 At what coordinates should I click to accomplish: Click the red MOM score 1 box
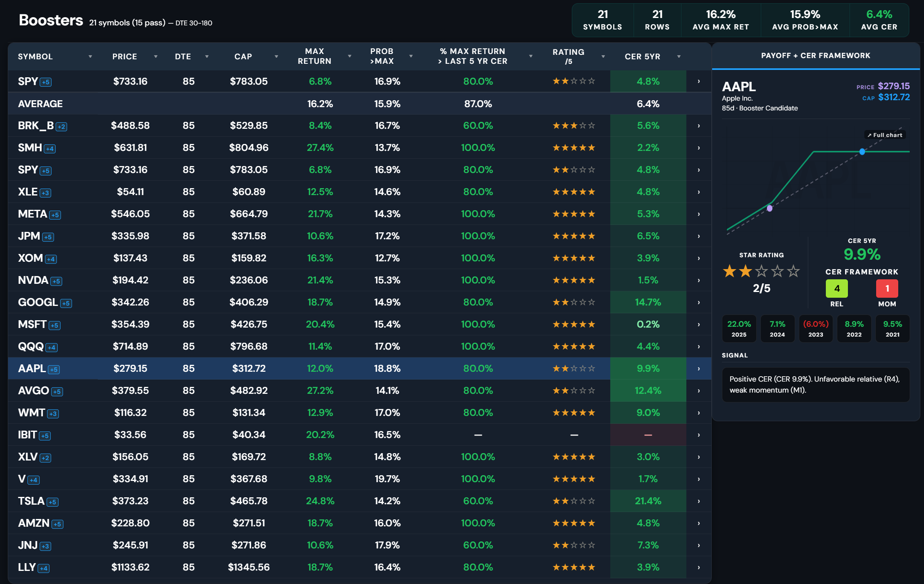[x=887, y=288]
